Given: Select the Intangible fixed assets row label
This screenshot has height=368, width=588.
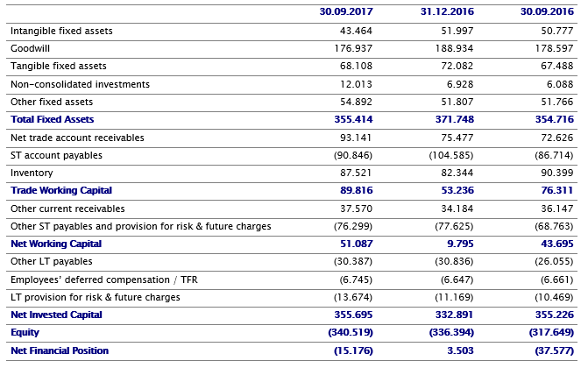Looking at the screenshot, I should [61, 31].
